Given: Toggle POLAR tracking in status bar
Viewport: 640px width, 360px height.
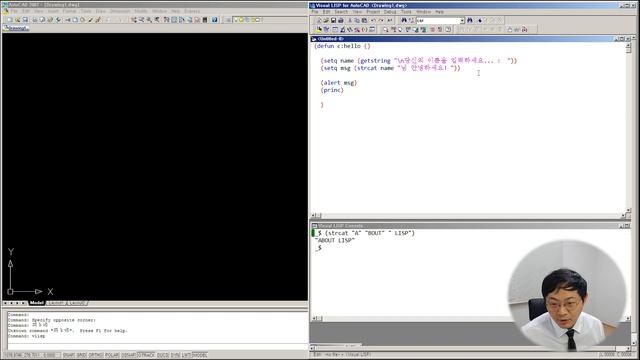Looking at the screenshot, I should click(112, 355).
